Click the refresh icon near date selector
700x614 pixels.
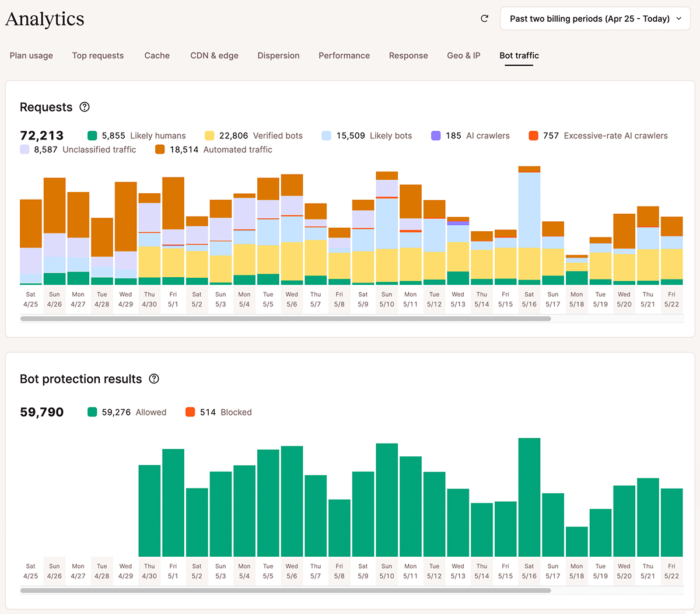coord(484,19)
